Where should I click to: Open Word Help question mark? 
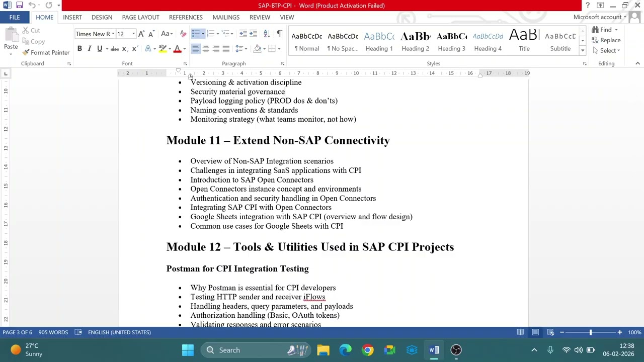(587, 5)
